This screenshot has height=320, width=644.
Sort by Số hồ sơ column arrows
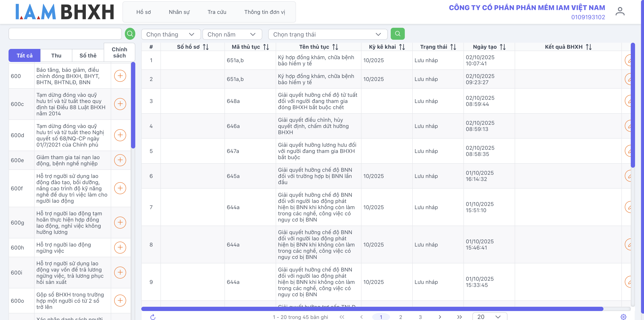pos(206,47)
